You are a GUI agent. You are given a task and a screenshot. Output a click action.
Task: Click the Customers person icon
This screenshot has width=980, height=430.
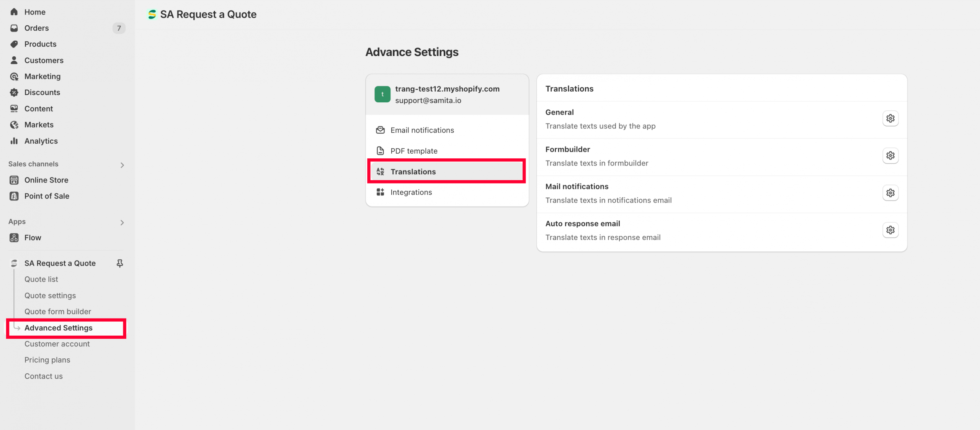coord(14,60)
